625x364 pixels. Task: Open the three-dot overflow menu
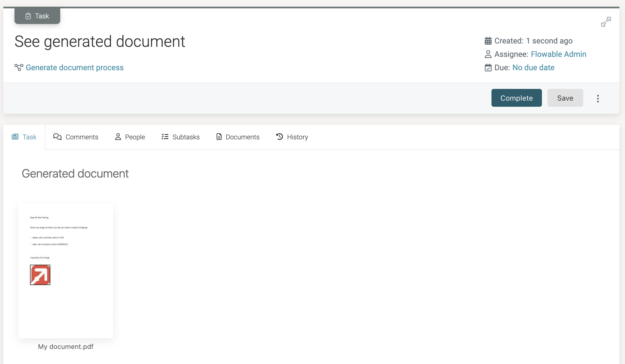click(x=598, y=98)
